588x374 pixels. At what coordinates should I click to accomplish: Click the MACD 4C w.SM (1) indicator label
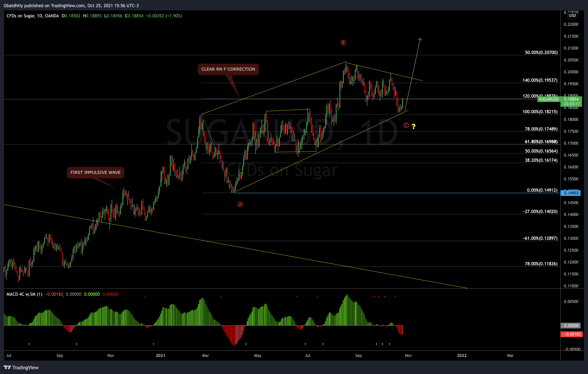coord(24,294)
